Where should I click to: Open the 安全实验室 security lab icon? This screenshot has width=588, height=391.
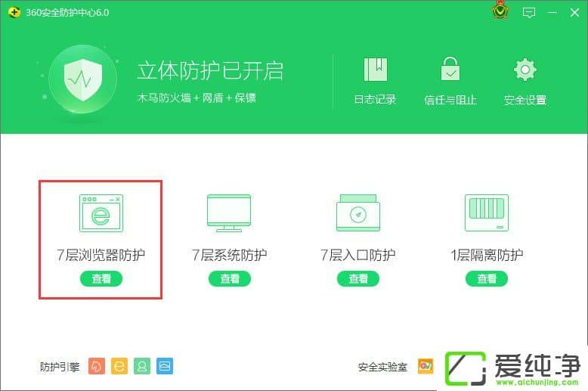[426, 366]
